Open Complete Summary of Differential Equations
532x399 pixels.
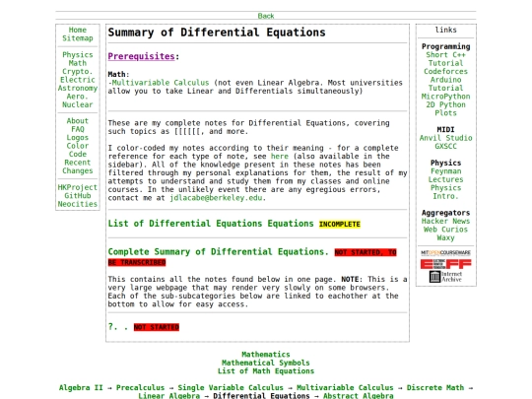click(219, 252)
